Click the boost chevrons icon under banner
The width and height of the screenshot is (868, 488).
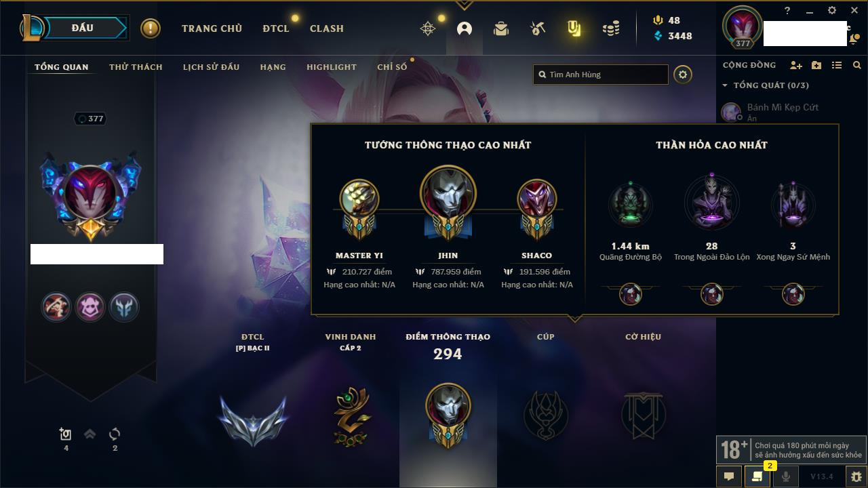coord(90,434)
